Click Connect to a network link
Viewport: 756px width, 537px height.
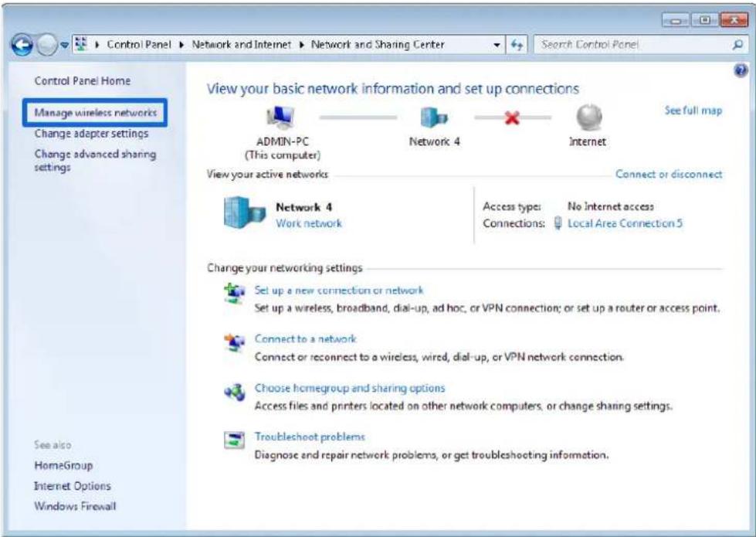click(305, 339)
